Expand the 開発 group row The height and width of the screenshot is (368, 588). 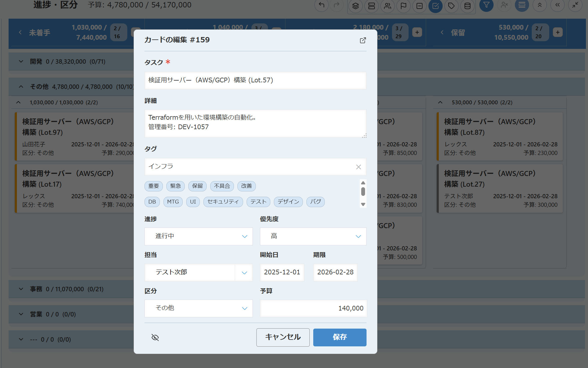point(21,62)
